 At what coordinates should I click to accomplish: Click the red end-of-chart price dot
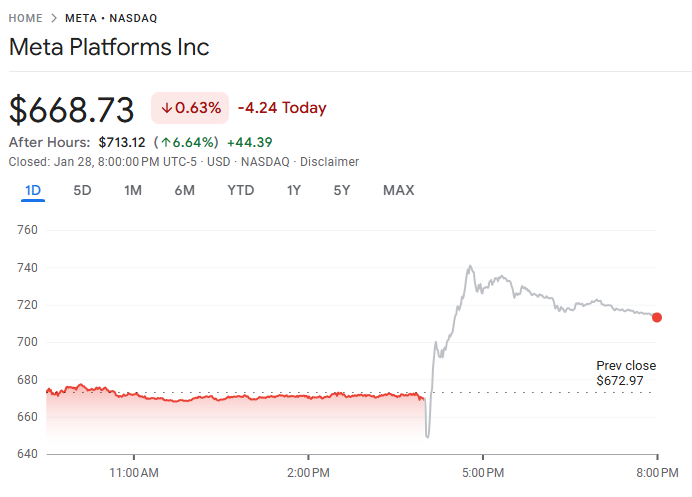click(657, 317)
